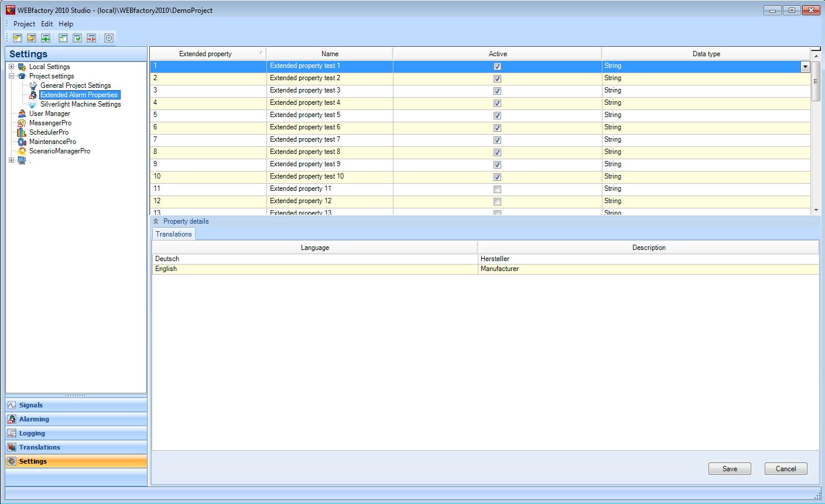Enable Active checkbox for Extended property 11
The width and height of the screenshot is (825, 504).
point(497,189)
